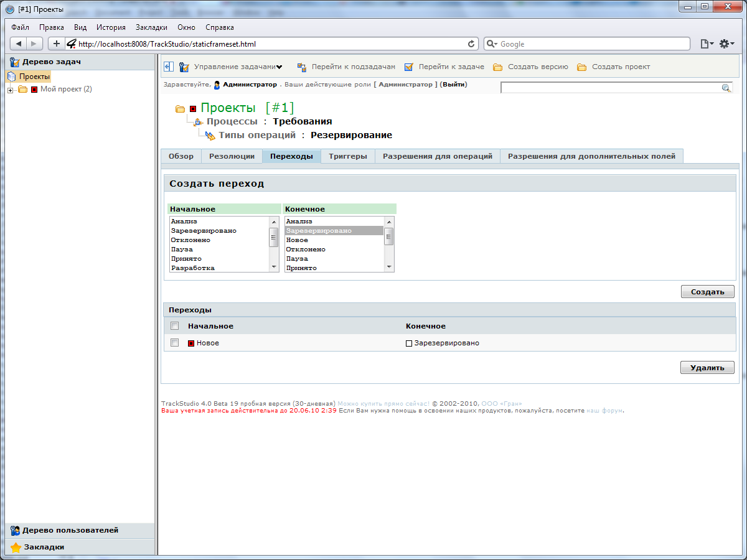The image size is (747, 560).
Task: Click the Дерево пользователей panel icon
Action: tap(15, 531)
